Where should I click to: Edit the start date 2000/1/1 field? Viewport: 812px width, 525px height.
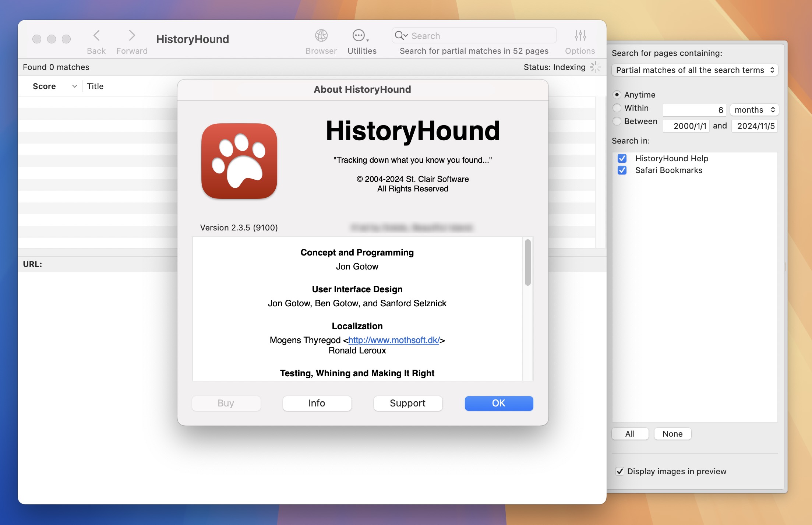(686, 126)
